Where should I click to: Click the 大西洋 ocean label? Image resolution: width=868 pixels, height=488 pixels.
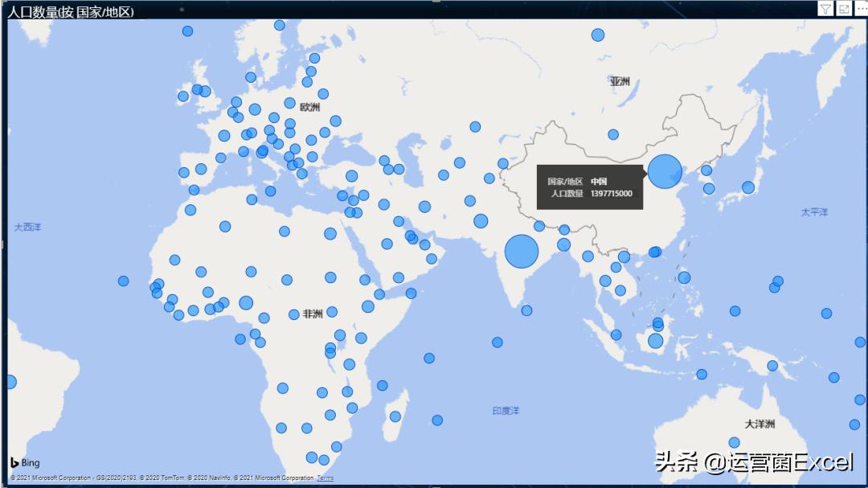(27, 227)
